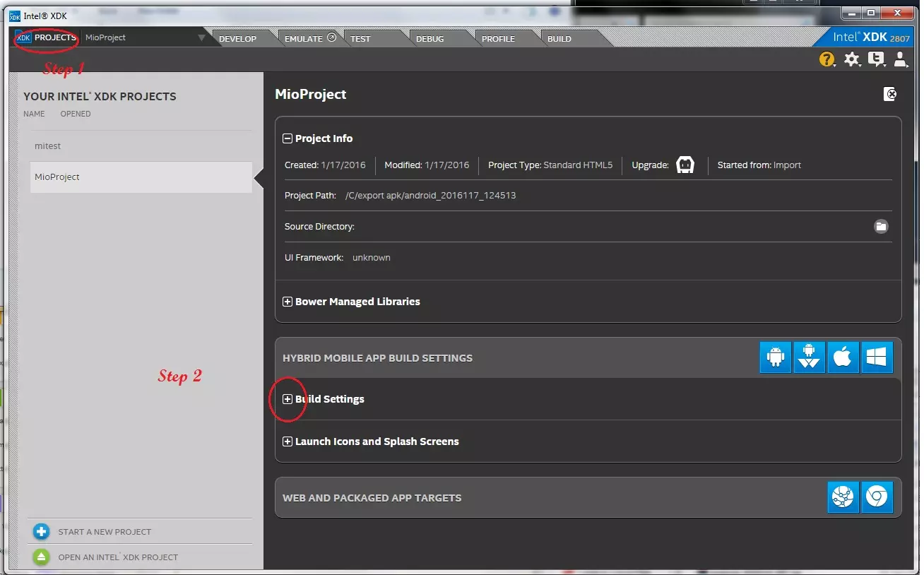Open the help question mark menu

pos(827,59)
